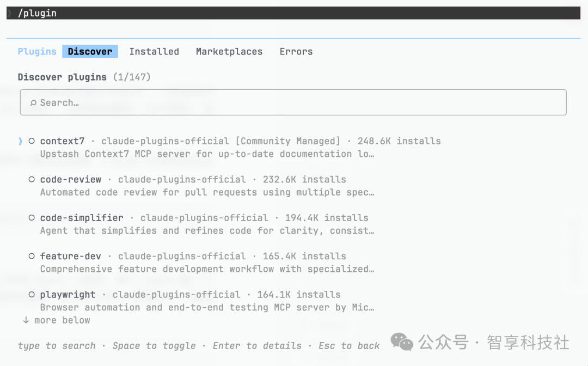Click the down arrow next to more below
The image size is (588, 366).
coord(26,320)
